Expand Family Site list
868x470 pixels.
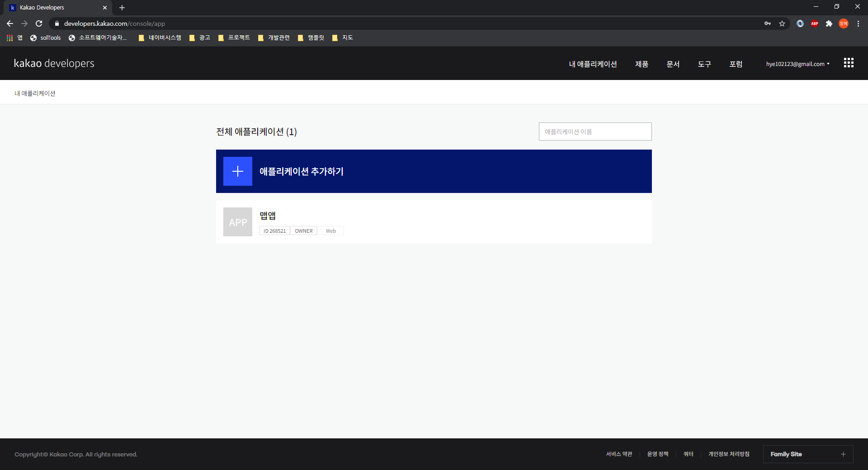pyautogui.click(x=808, y=454)
